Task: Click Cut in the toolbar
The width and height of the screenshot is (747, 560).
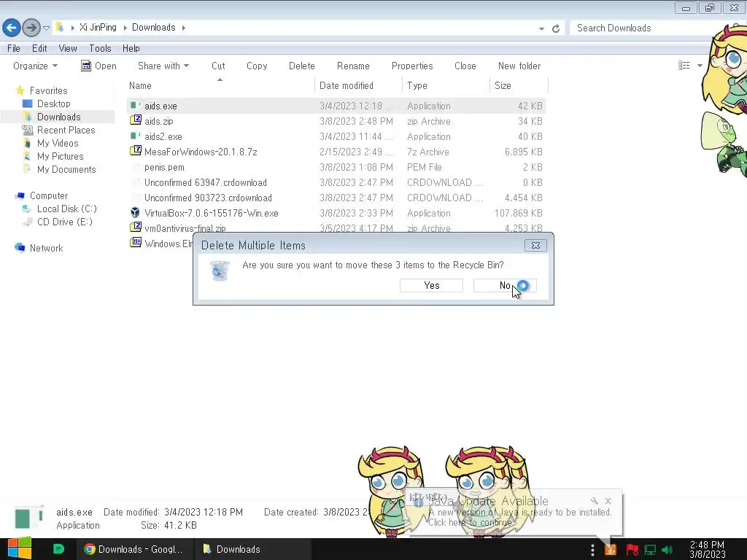Action: pyautogui.click(x=218, y=66)
